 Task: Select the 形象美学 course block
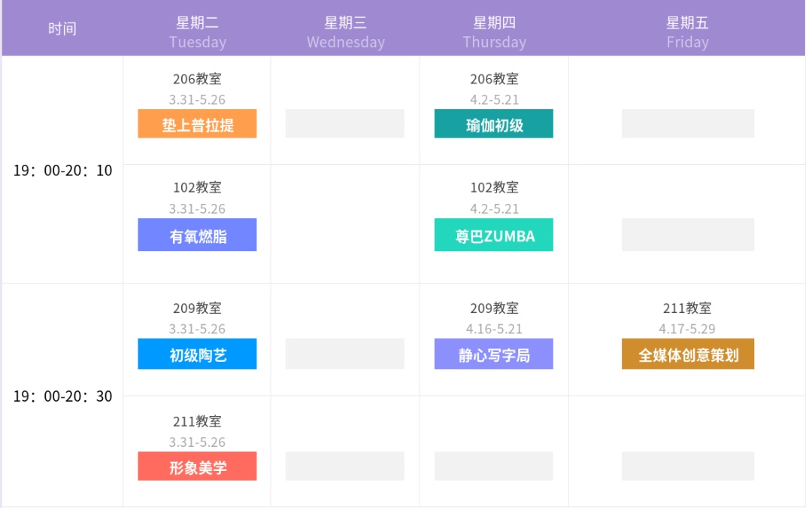tap(197, 466)
